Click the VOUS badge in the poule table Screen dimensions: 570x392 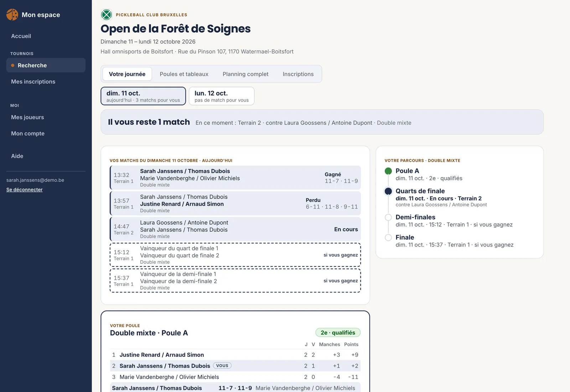(222, 366)
